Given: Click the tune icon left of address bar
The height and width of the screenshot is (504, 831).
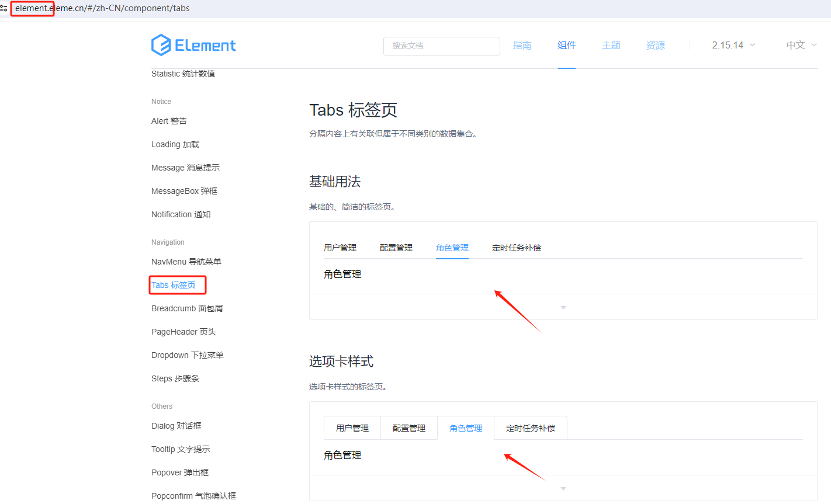Looking at the screenshot, I should click(x=5, y=8).
